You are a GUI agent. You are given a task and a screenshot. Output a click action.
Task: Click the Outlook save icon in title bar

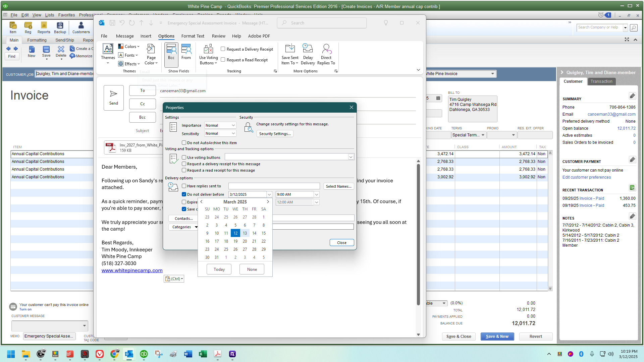point(112,23)
